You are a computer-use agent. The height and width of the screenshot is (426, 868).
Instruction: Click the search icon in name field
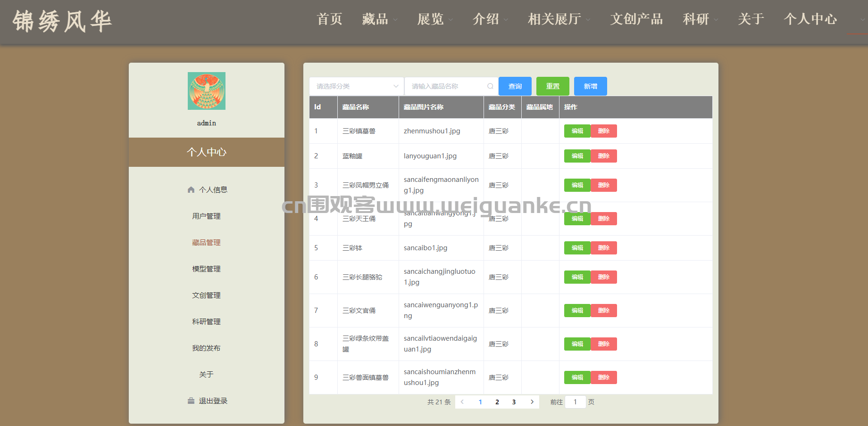(x=490, y=86)
